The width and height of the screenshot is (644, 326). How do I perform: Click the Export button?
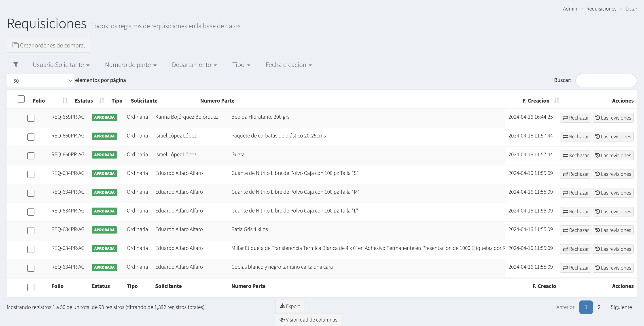click(x=290, y=306)
